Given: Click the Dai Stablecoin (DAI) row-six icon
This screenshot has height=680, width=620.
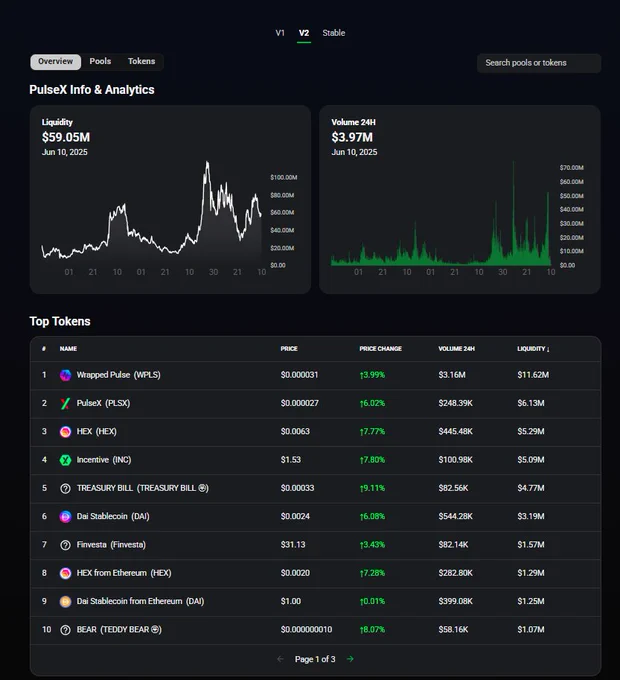Looking at the screenshot, I should point(65,517).
